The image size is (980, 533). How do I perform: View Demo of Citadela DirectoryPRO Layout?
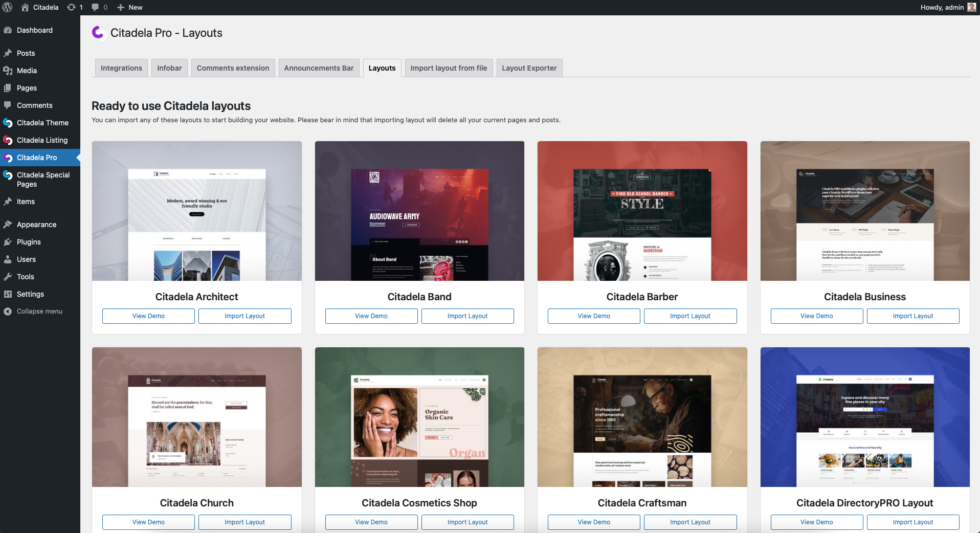pos(817,522)
